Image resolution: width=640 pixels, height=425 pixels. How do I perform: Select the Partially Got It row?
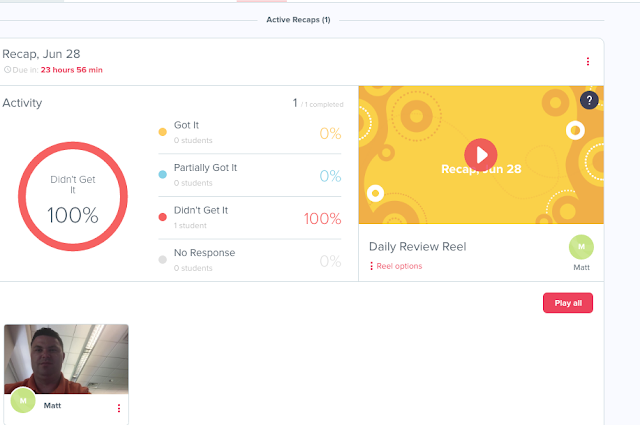250,175
